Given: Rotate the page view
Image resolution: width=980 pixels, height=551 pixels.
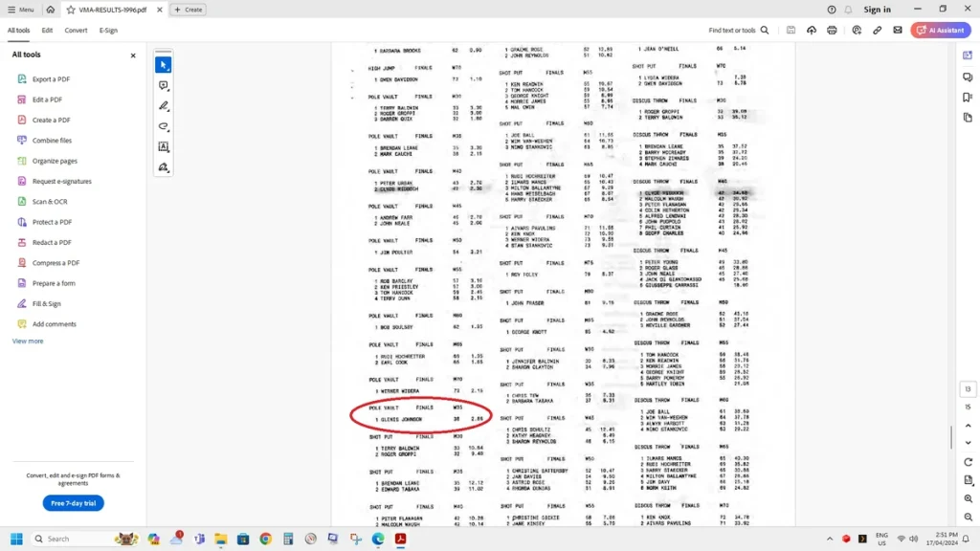Looking at the screenshot, I should [x=969, y=462].
